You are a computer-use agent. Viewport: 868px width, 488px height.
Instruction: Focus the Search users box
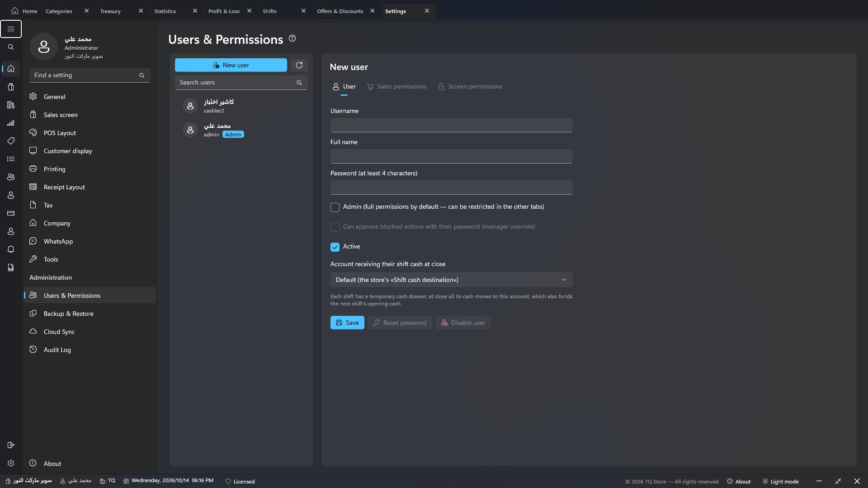pos(241,83)
